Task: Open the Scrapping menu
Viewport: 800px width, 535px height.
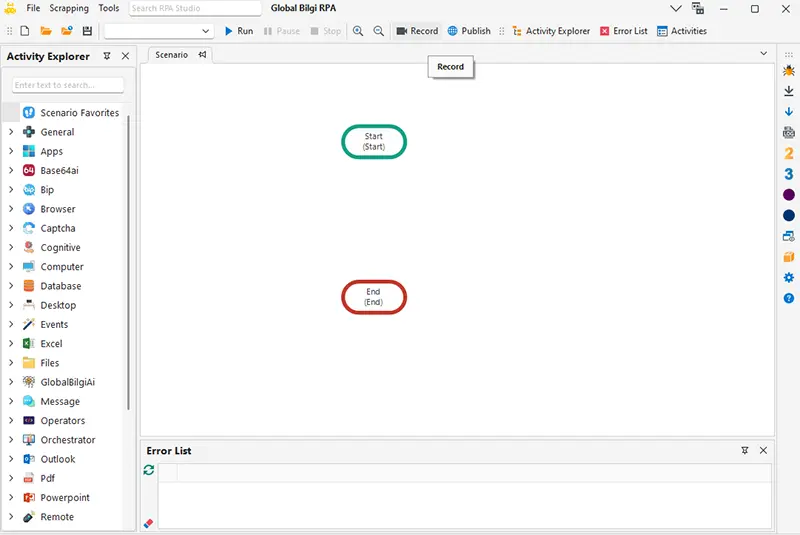Action: 69,8
